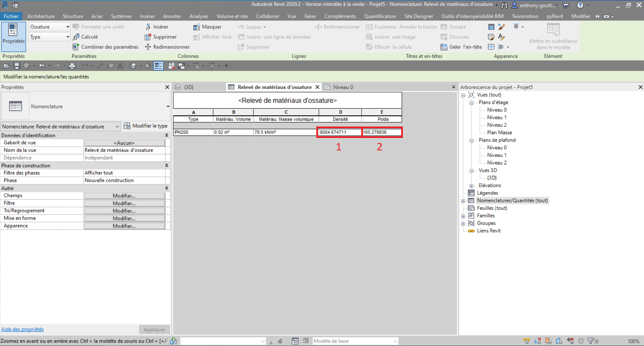
Task: Collapse the Phase de construction section
Action: [x=166, y=165]
